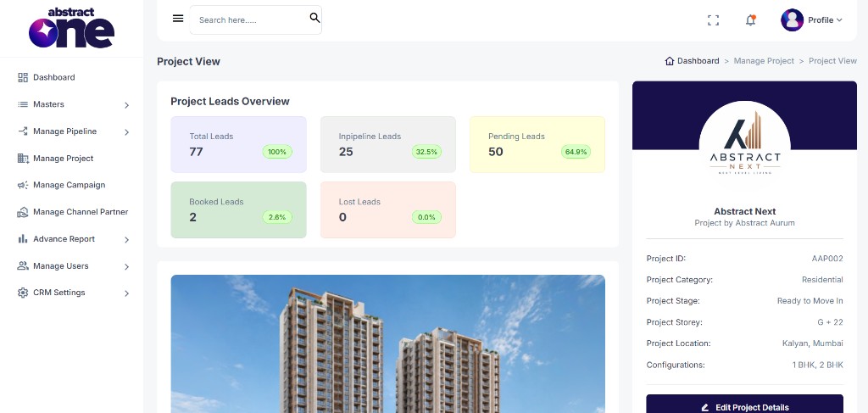Click the Kalyan, Mumbai location value

813,343
